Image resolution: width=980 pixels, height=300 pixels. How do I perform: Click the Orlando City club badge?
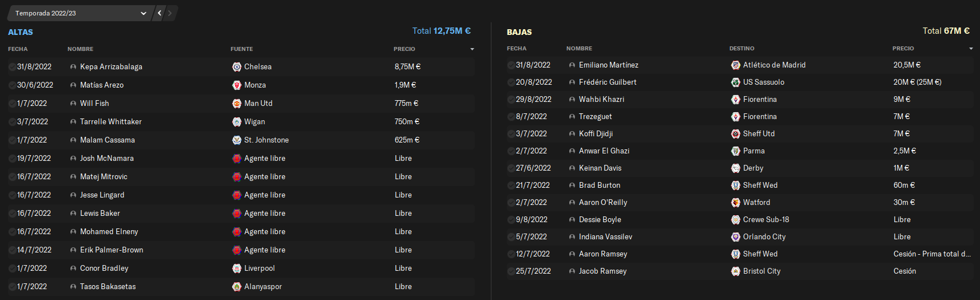[736, 237]
